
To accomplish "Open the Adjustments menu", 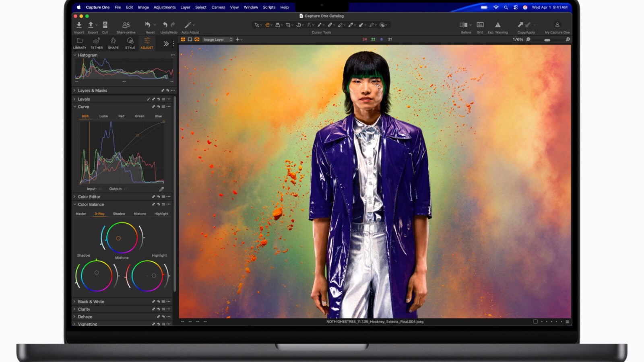I will [x=164, y=7].
